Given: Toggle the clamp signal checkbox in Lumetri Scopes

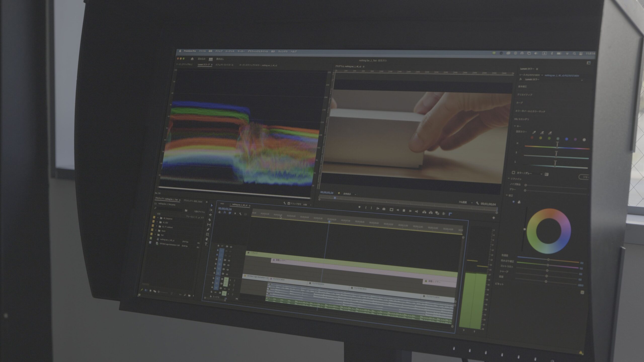Looking at the screenshot, I should point(289,203).
